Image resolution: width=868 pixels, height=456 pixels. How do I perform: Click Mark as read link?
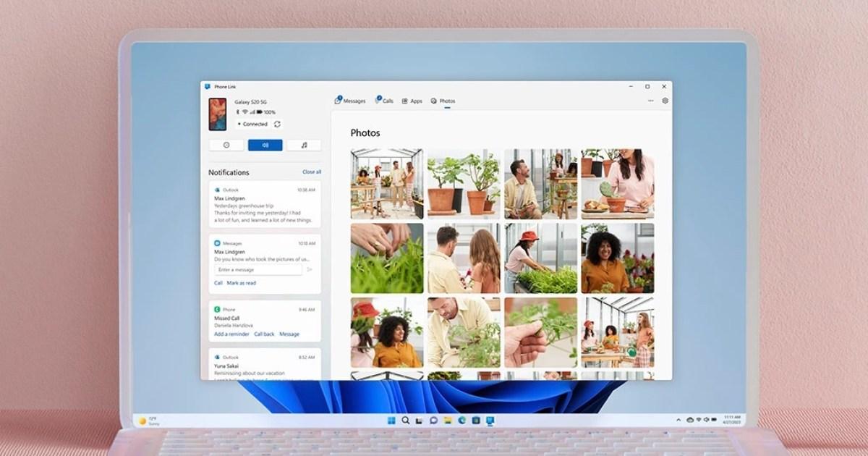tap(242, 283)
